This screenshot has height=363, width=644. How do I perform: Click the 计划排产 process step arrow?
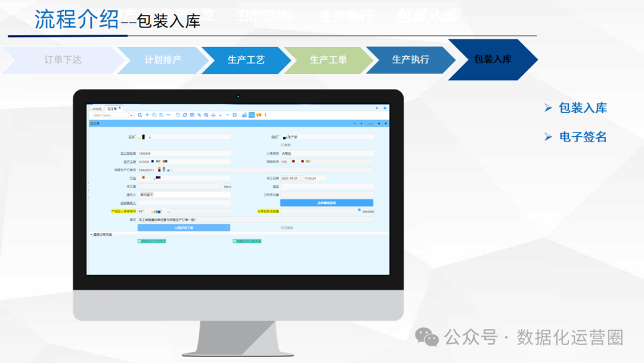click(x=163, y=60)
